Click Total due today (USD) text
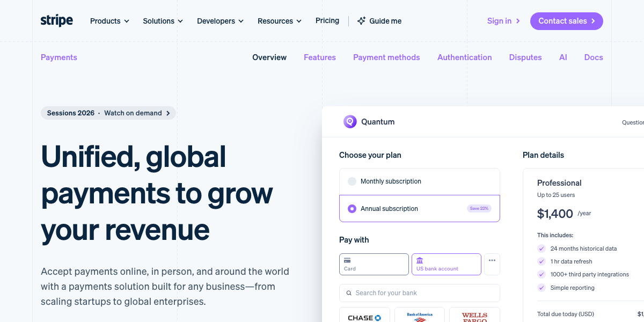Viewport: 644px width, 322px height. pyautogui.click(x=566, y=314)
